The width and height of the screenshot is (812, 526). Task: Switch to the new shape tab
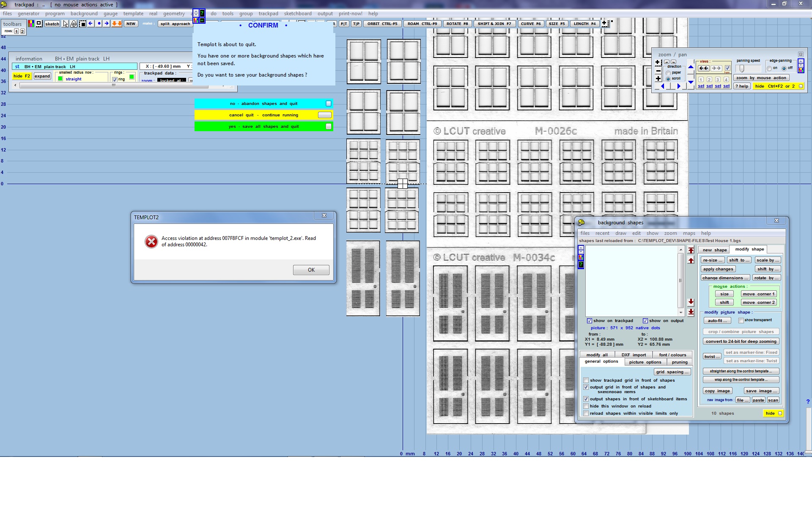click(715, 250)
